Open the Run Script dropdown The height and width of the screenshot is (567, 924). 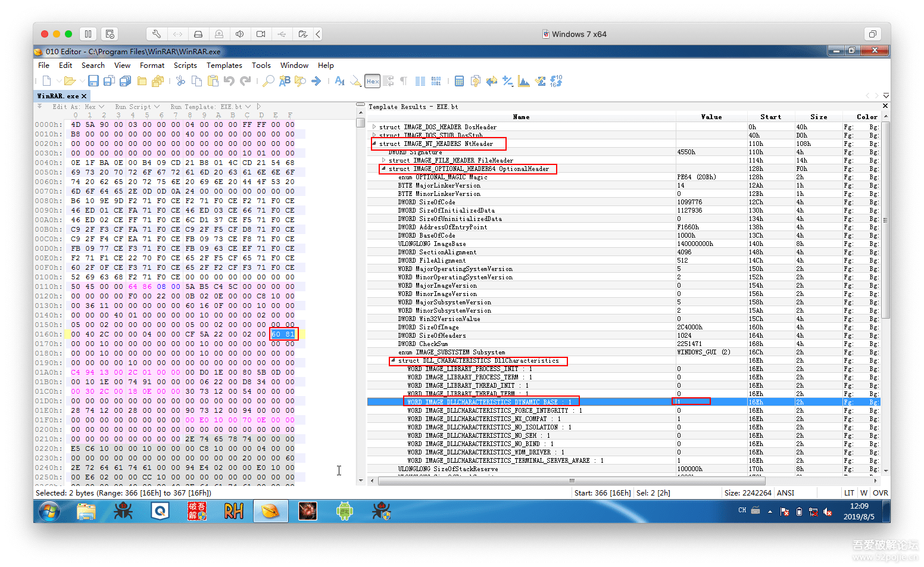(x=138, y=107)
